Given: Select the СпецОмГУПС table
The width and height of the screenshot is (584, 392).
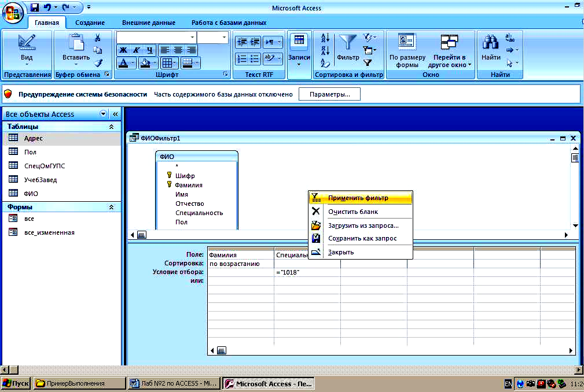Looking at the screenshot, I should click(62, 166).
